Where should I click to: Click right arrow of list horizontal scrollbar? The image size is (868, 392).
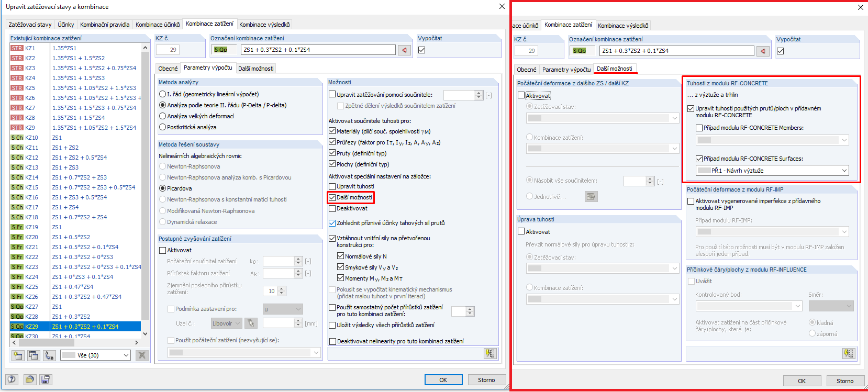coord(137,342)
